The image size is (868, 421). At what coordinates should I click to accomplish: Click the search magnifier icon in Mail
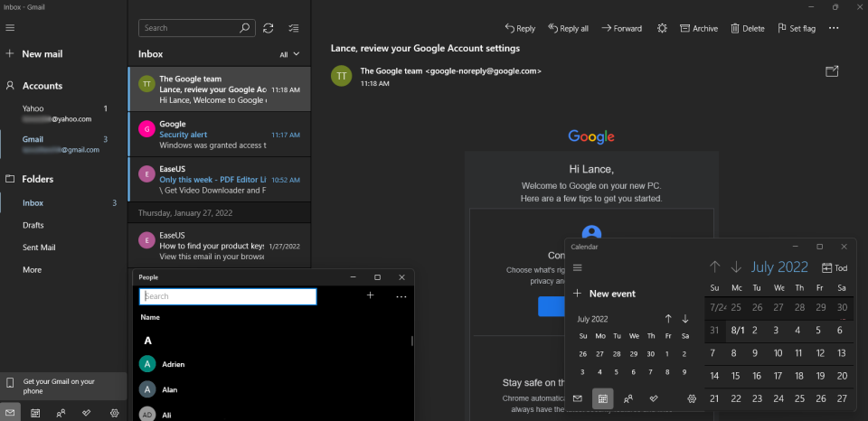pos(245,28)
